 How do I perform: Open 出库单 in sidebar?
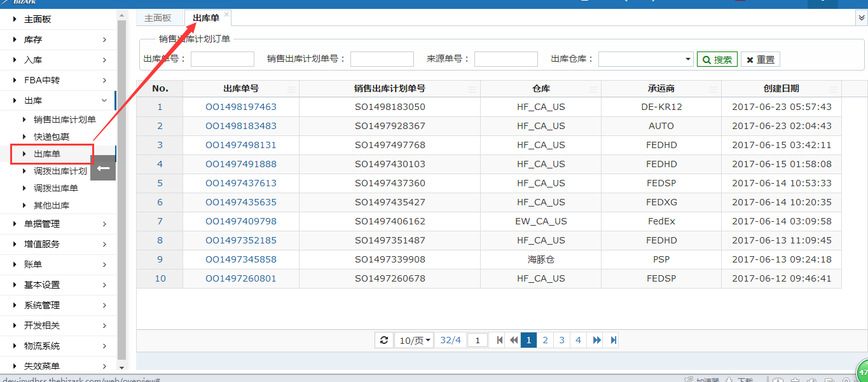coord(47,154)
